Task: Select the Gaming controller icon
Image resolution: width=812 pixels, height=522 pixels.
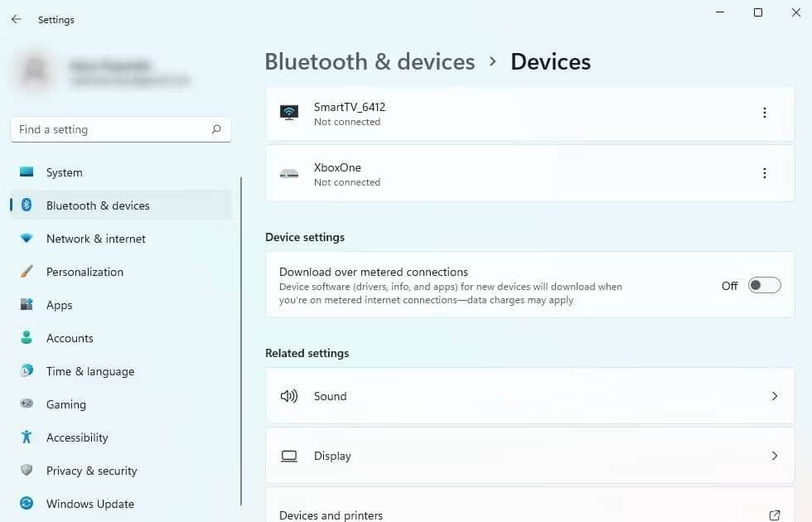Action: click(x=27, y=404)
